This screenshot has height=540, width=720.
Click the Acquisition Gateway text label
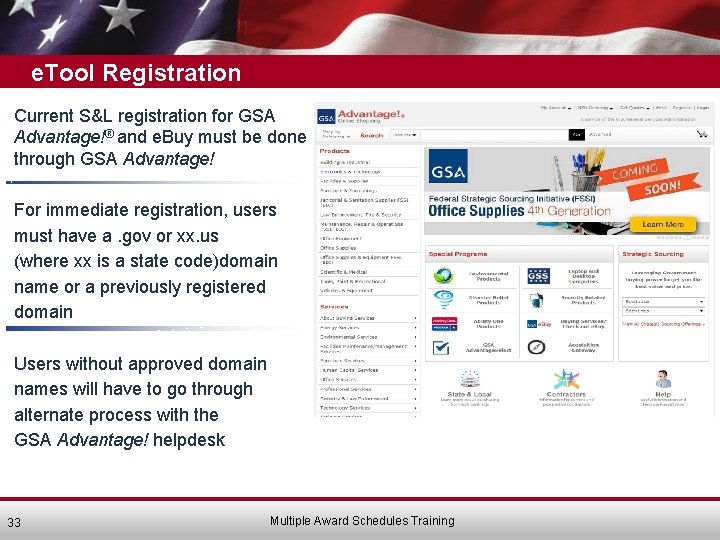(x=583, y=348)
